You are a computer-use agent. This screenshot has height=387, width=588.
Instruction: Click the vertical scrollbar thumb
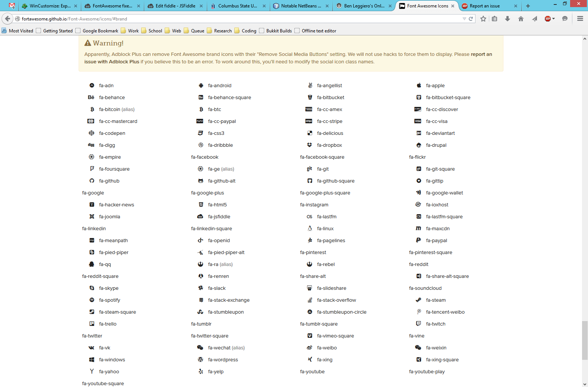[x=585, y=340]
